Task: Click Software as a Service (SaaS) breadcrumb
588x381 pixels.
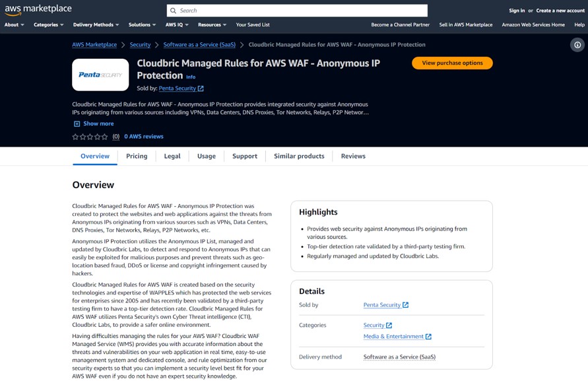Action: (199, 45)
